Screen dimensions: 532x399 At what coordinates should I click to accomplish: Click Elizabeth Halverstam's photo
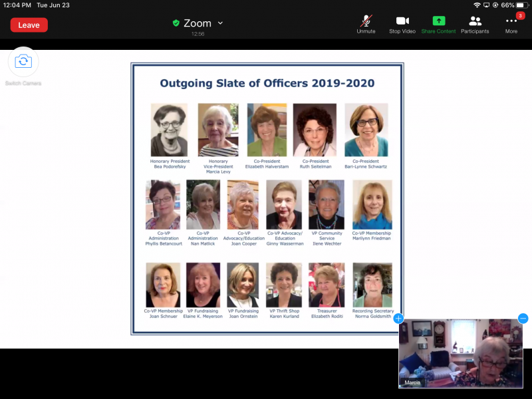(267, 130)
